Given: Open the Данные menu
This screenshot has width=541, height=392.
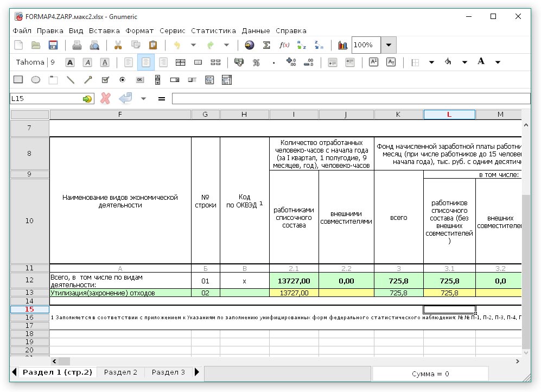Looking at the screenshot, I should 256,31.
